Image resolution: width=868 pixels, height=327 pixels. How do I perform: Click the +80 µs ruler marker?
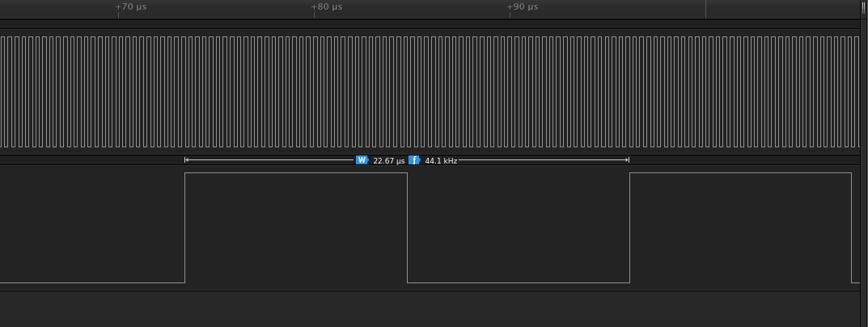327,7
